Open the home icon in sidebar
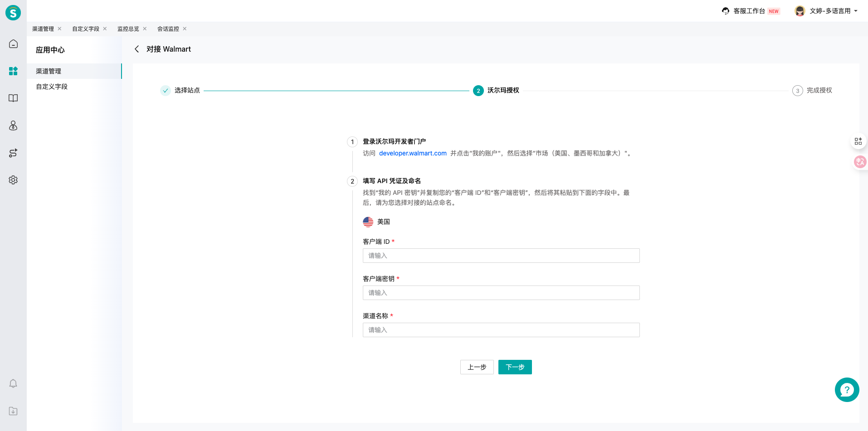Image resolution: width=868 pixels, height=431 pixels. click(x=13, y=44)
